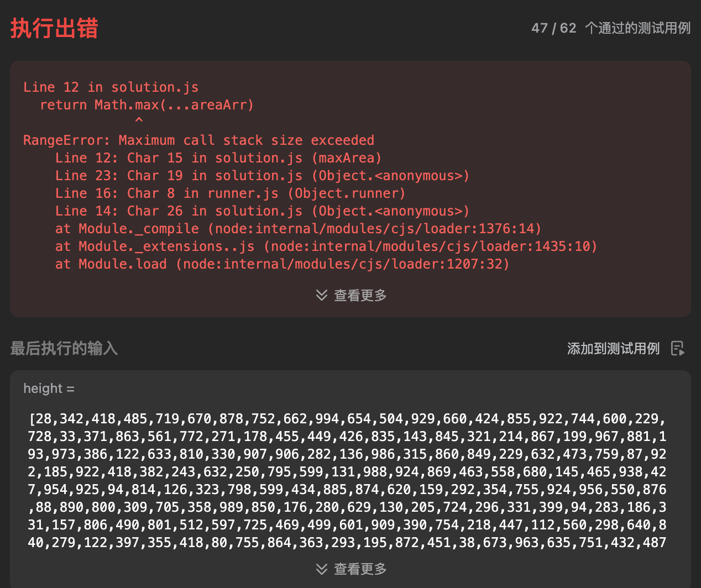Expand the error stack via its 查看更多 text
This screenshot has width=701, height=588.
[x=360, y=295]
